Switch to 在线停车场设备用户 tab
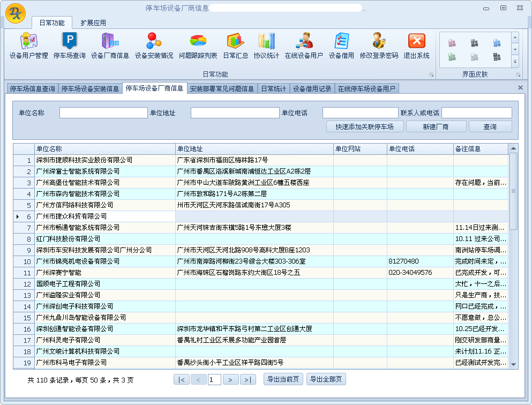532x405 pixels. point(366,88)
